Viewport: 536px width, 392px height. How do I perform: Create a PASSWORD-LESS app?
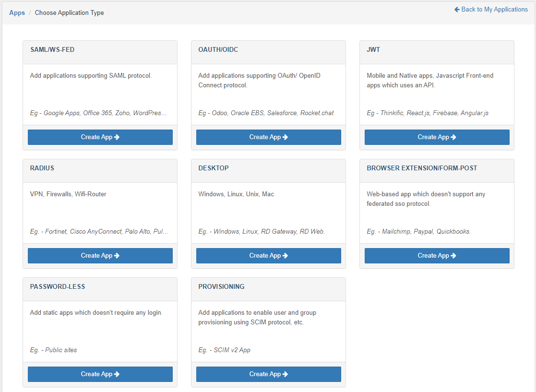point(100,374)
